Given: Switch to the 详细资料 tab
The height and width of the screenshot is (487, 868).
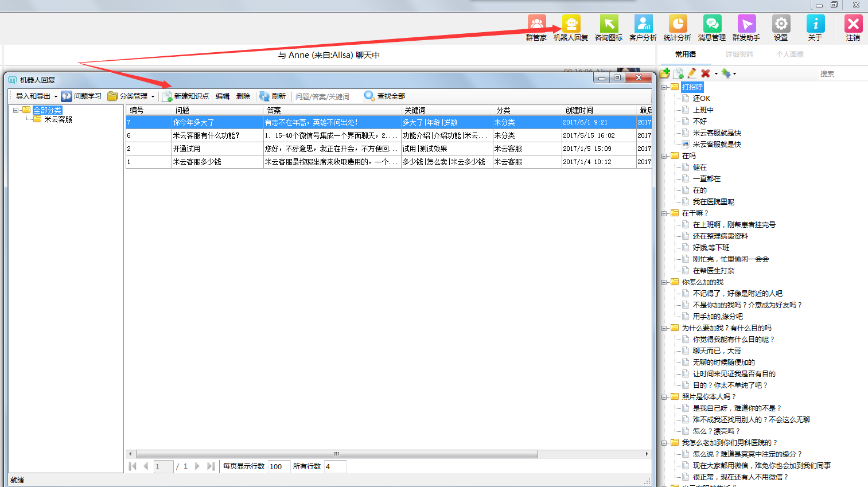Looking at the screenshot, I should (x=739, y=54).
